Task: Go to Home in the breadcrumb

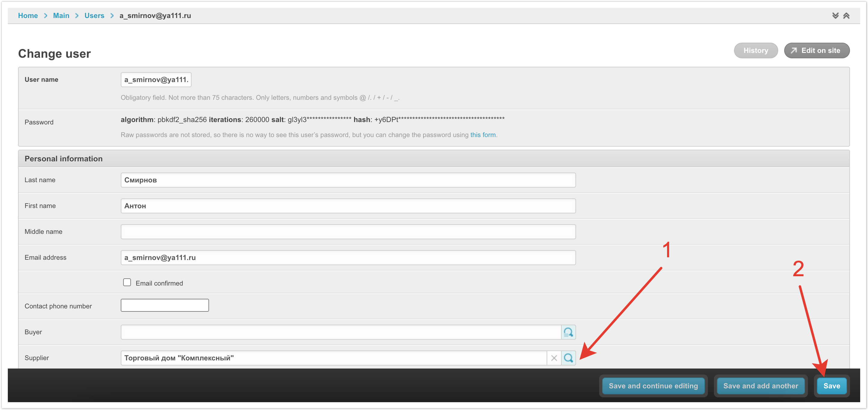Action: click(x=28, y=16)
